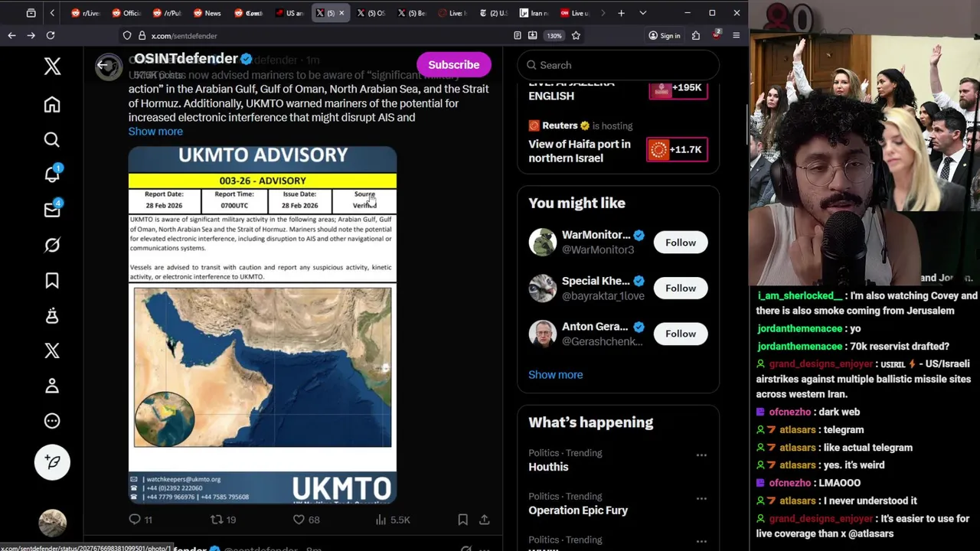Like the post with 68 likes
The height and width of the screenshot is (551, 980).
(x=305, y=520)
